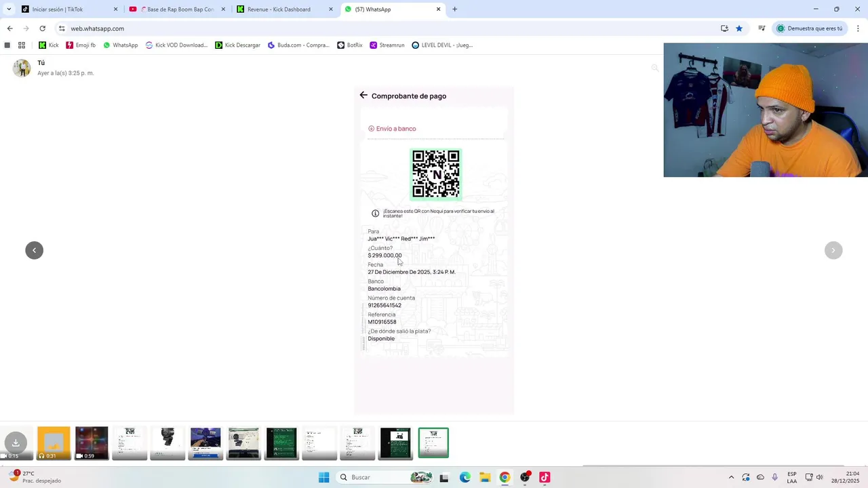Close the TikTok tab
868x488 pixels.
tap(115, 9)
